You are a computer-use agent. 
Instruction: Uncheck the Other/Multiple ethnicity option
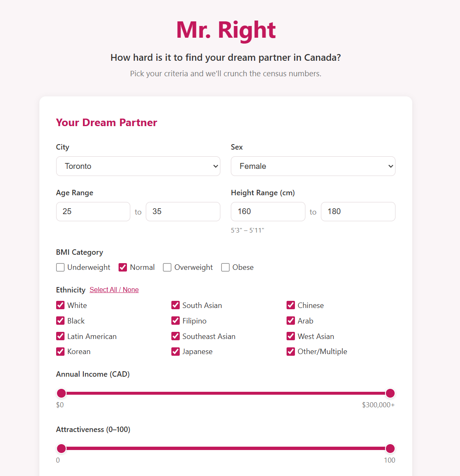tap(291, 352)
